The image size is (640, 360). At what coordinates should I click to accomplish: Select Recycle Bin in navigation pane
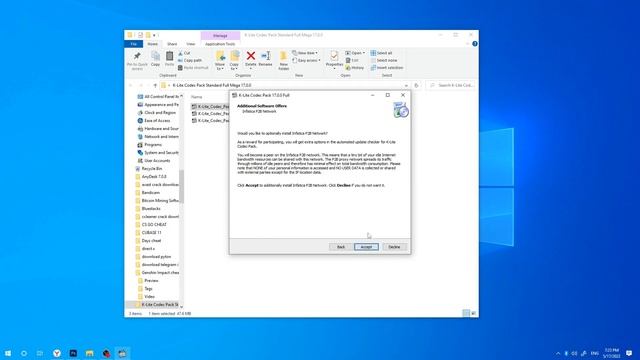(x=151, y=169)
